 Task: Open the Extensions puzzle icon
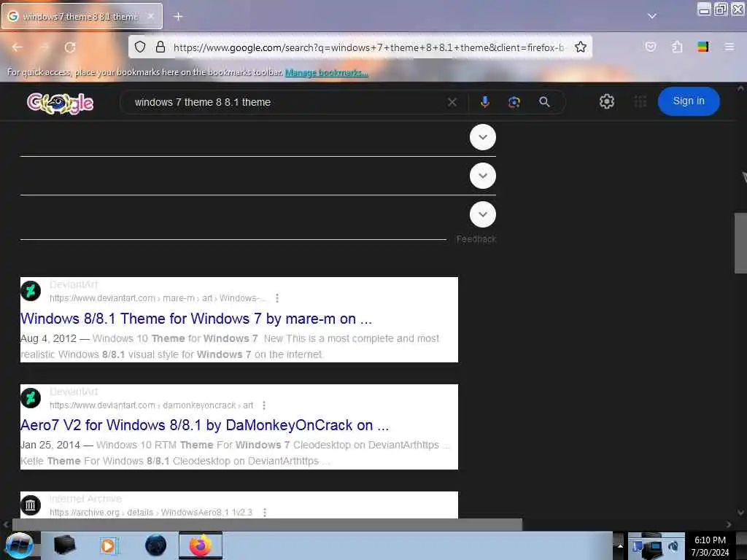[677, 47]
